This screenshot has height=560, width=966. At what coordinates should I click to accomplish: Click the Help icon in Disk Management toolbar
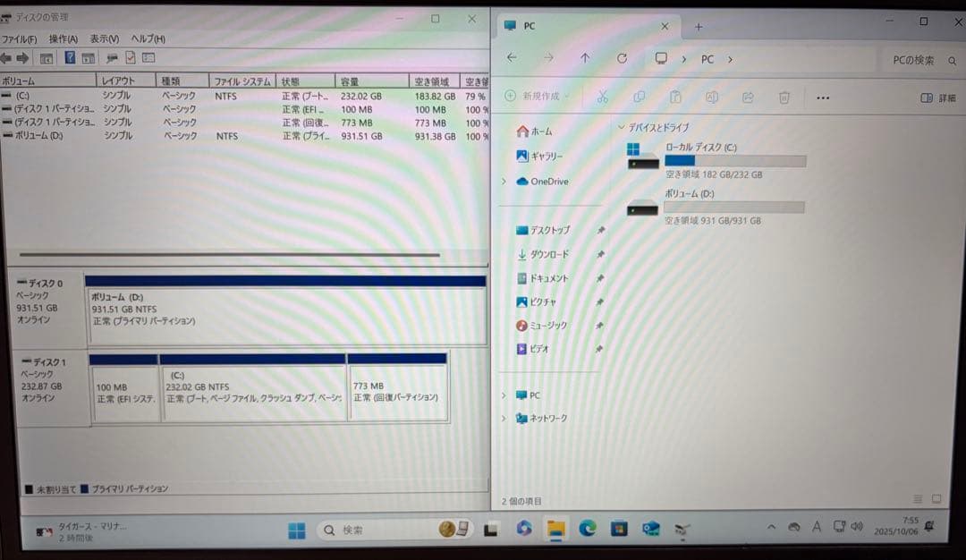(x=71, y=57)
